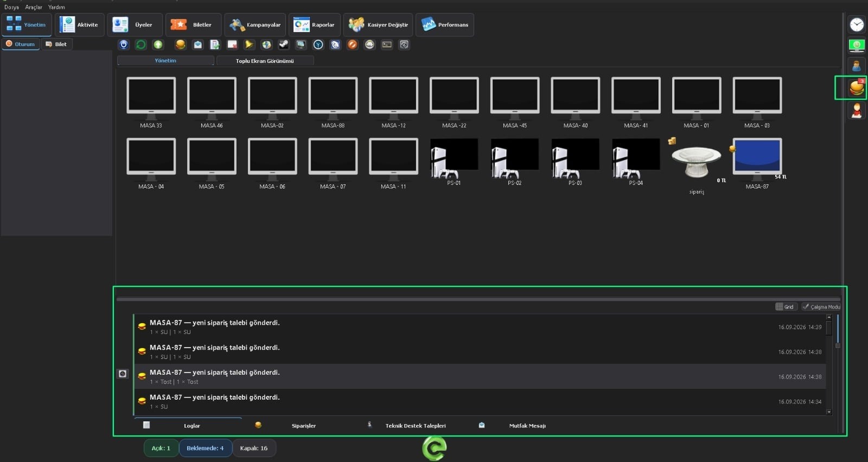The width and height of the screenshot is (868, 462).
Task: Click the window with red X icon
Action: 232,44
